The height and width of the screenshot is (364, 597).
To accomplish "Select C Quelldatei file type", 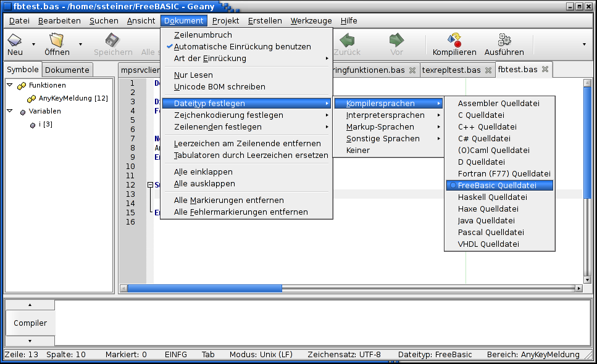I will click(x=499, y=115).
